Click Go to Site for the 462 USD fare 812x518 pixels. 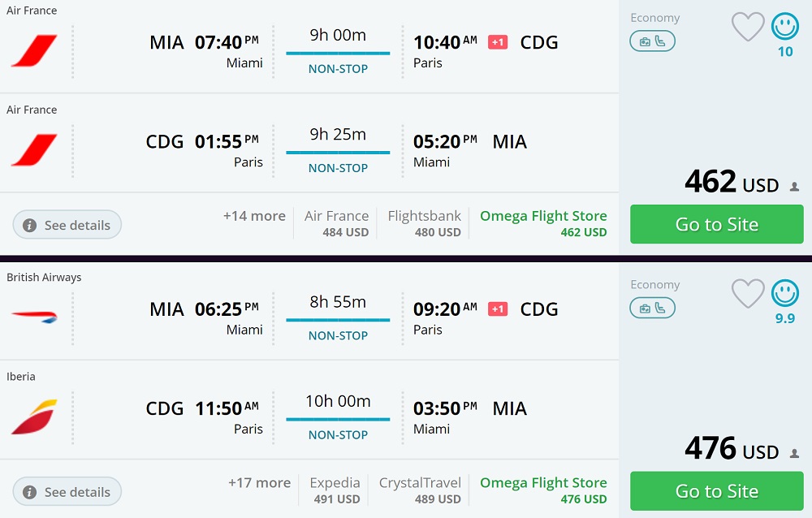716,224
